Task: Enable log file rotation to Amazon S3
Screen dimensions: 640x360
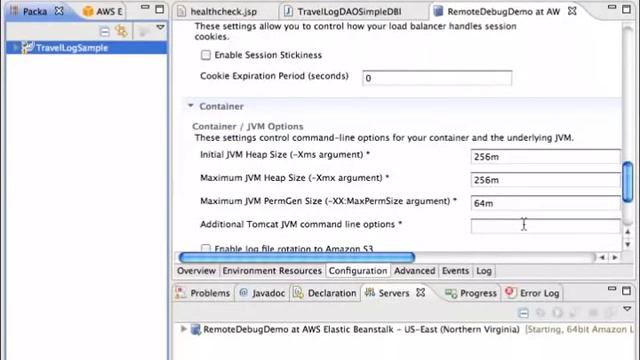Action: point(206,248)
